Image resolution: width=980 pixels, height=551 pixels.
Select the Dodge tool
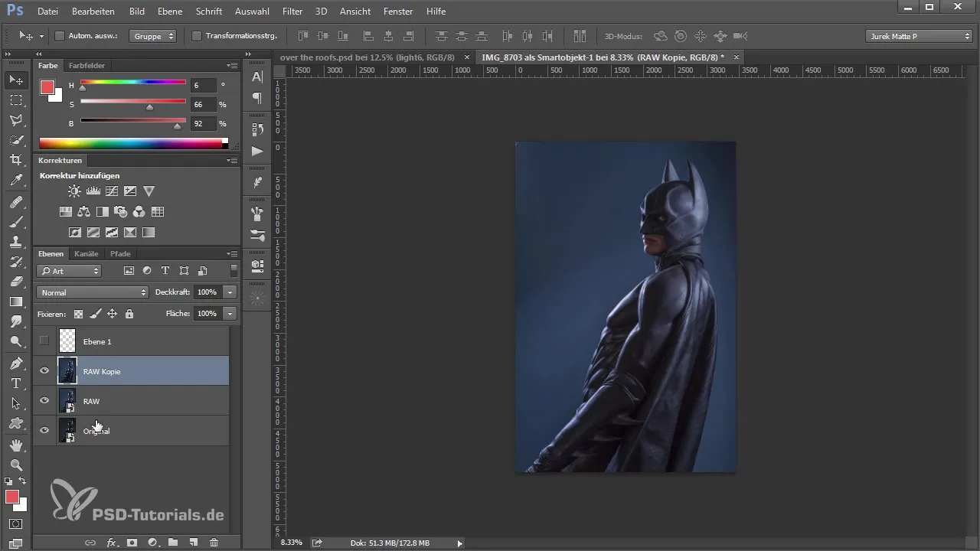tap(16, 341)
